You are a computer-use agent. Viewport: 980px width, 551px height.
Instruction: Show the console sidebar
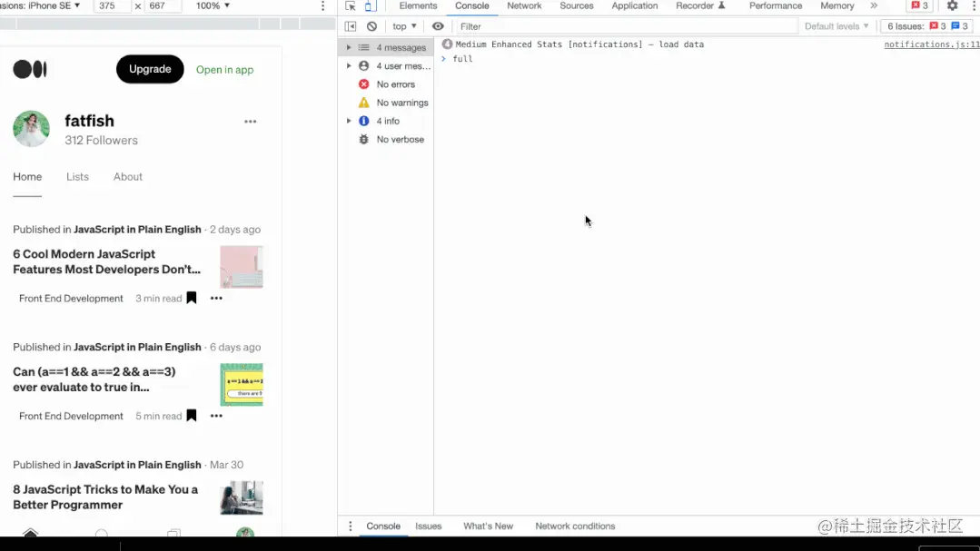pos(350,25)
